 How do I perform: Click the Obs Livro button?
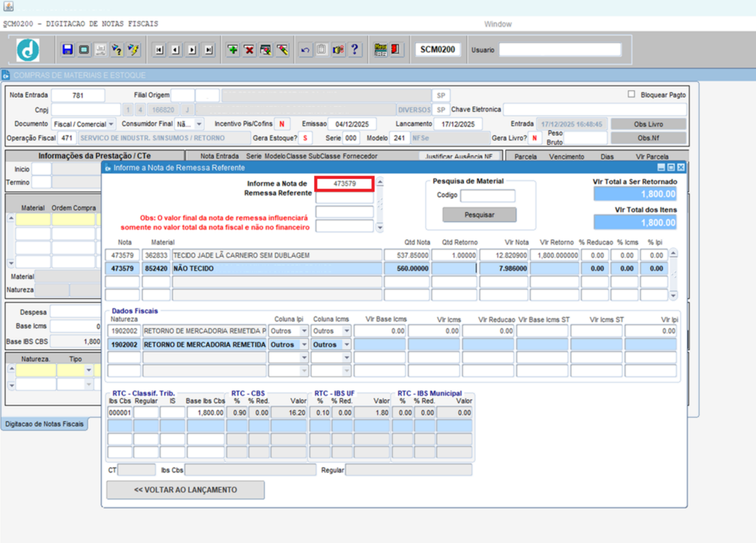648,124
